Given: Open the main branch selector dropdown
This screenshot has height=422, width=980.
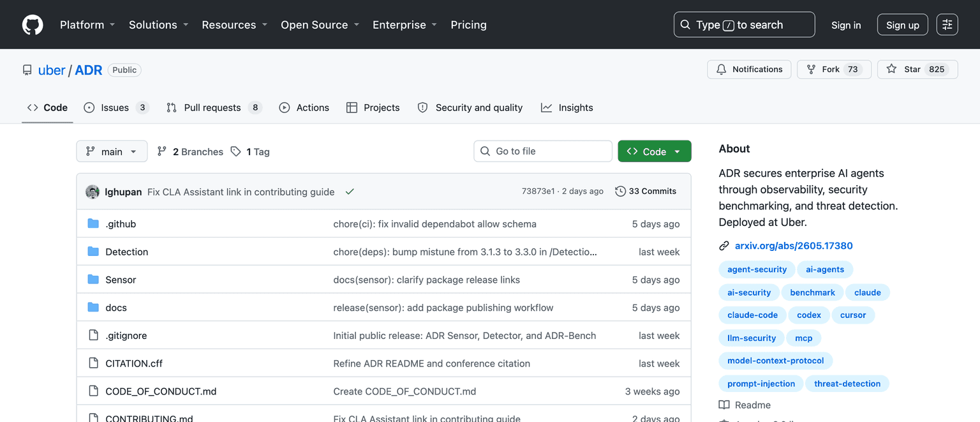Looking at the screenshot, I should 112,151.
